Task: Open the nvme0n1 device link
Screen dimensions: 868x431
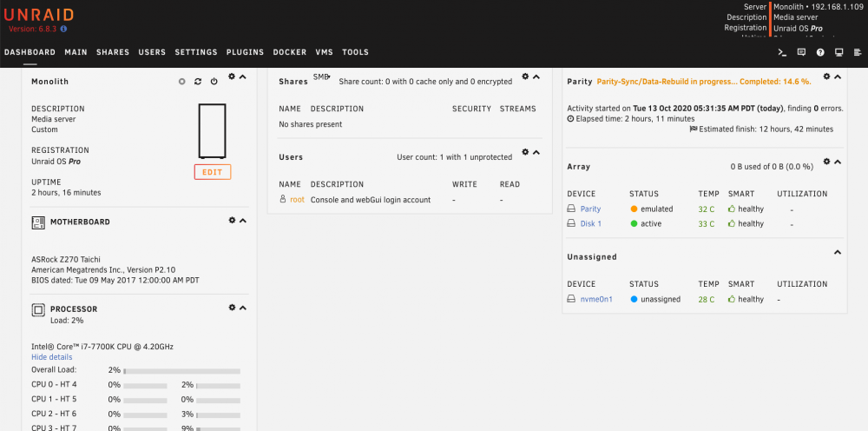Action: tap(597, 299)
